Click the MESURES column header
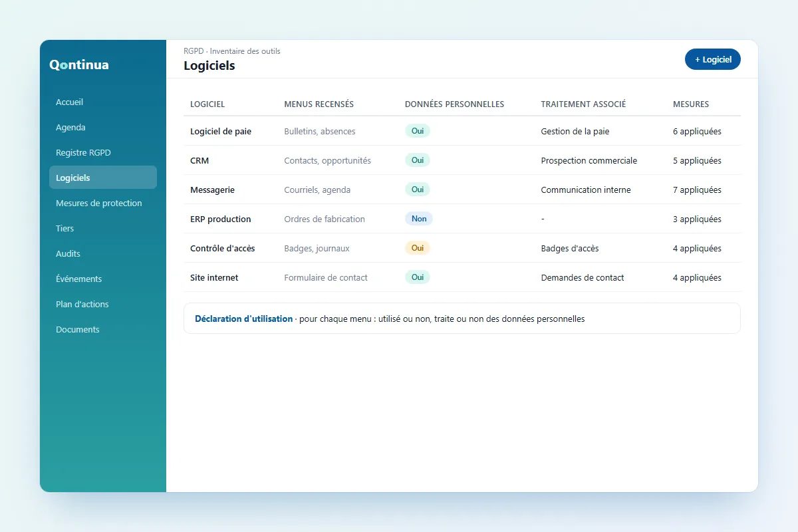Screen dimensions: 798x532 pyautogui.click(x=691, y=104)
